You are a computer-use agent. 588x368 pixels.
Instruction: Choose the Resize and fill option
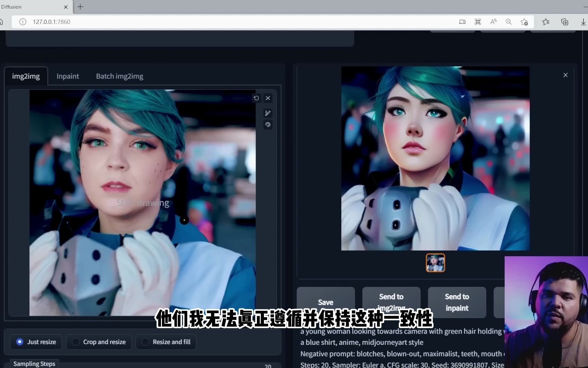[x=166, y=342]
